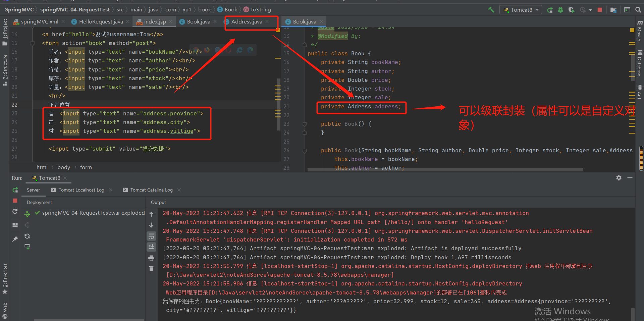Click the red Stop icon in top toolbar
Image resolution: width=644 pixels, height=321 pixels.
600,10
